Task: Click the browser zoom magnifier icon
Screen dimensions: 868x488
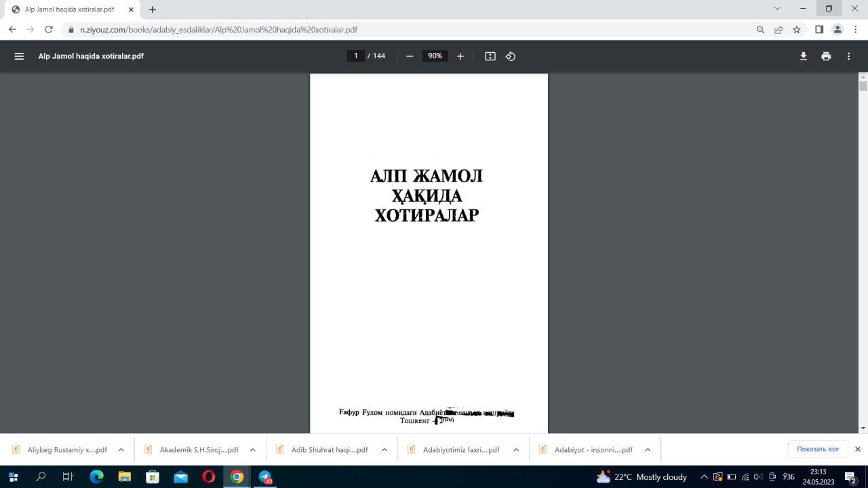Action: pyautogui.click(x=761, y=30)
